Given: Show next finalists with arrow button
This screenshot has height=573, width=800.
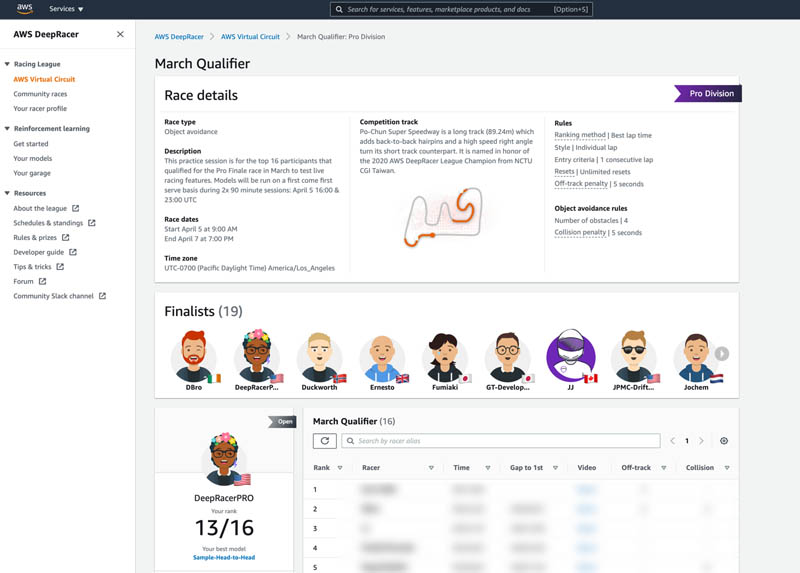Looking at the screenshot, I should [721, 354].
